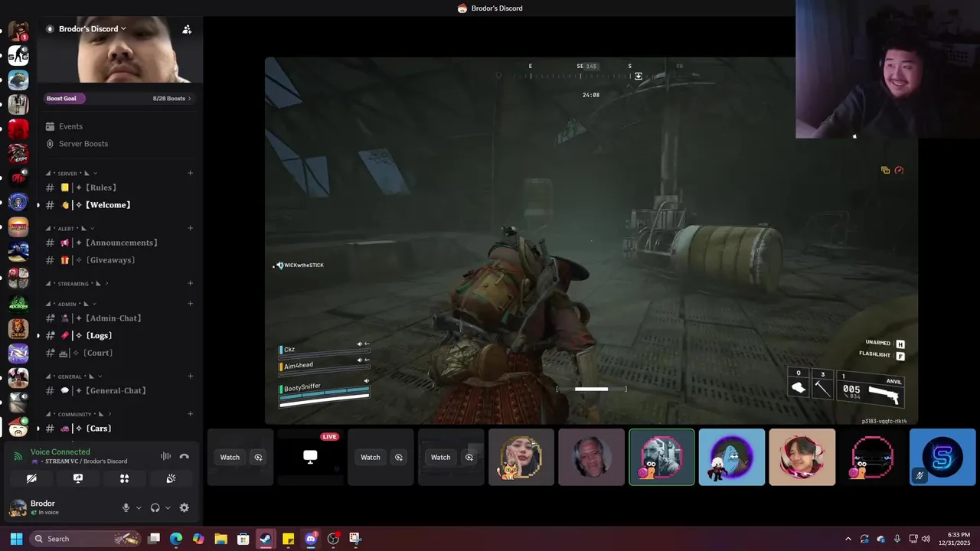Select the LIVE screen share tile
Viewport: 980px width, 551px height.
pyautogui.click(x=310, y=457)
